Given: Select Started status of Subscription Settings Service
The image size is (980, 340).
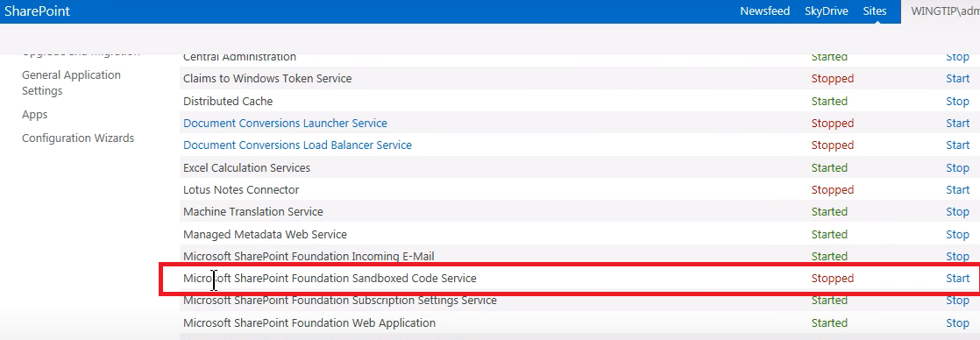Looking at the screenshot, I should click(x=829, y=301).
